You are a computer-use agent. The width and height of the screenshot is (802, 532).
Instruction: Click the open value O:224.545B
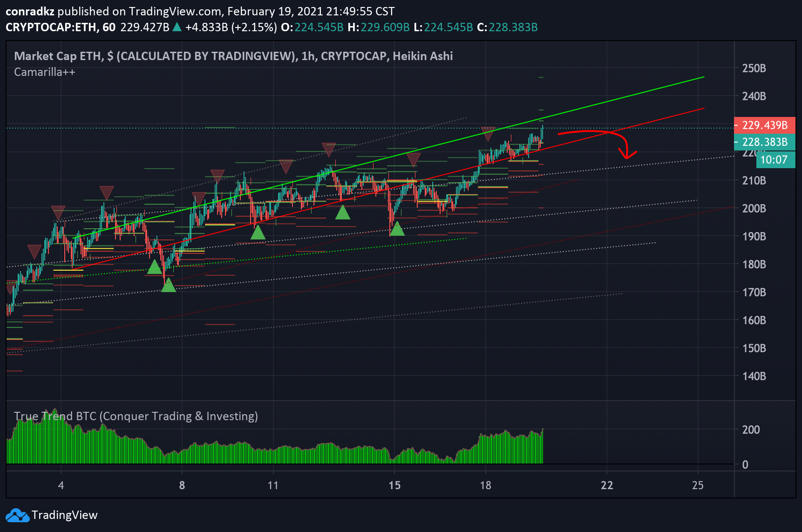(312, 27)
